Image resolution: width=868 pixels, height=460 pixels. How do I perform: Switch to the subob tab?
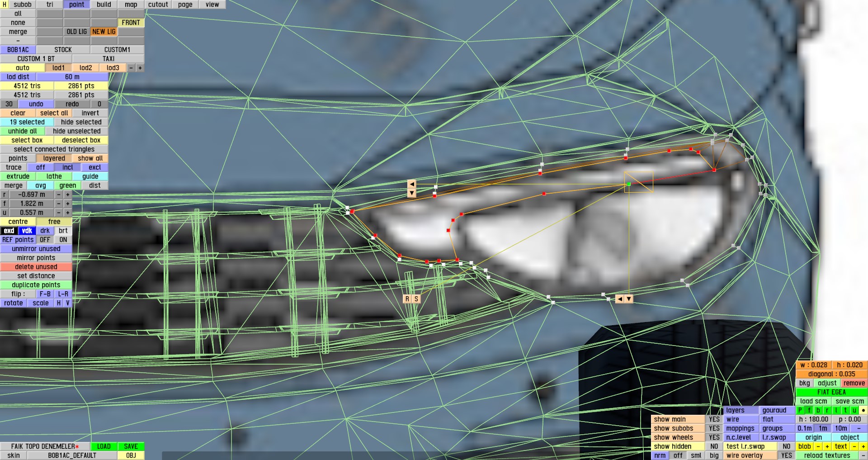tap(23, 5)
